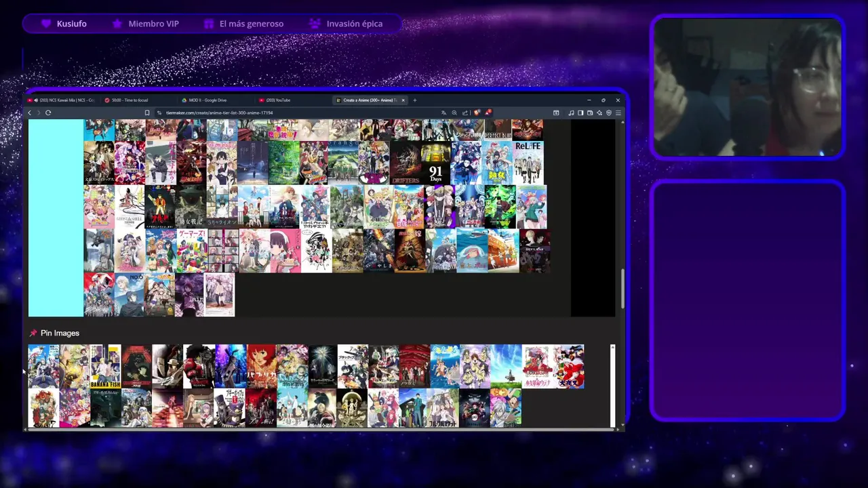Go back using browser back arrow
Image resolution: width=868 pixels, height=488 pixels.
(29, 113)
